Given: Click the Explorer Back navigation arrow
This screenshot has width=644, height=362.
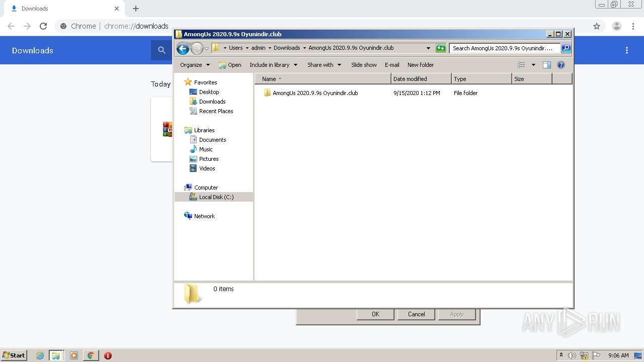Looking at the screenshot, I should coord(183,48).
